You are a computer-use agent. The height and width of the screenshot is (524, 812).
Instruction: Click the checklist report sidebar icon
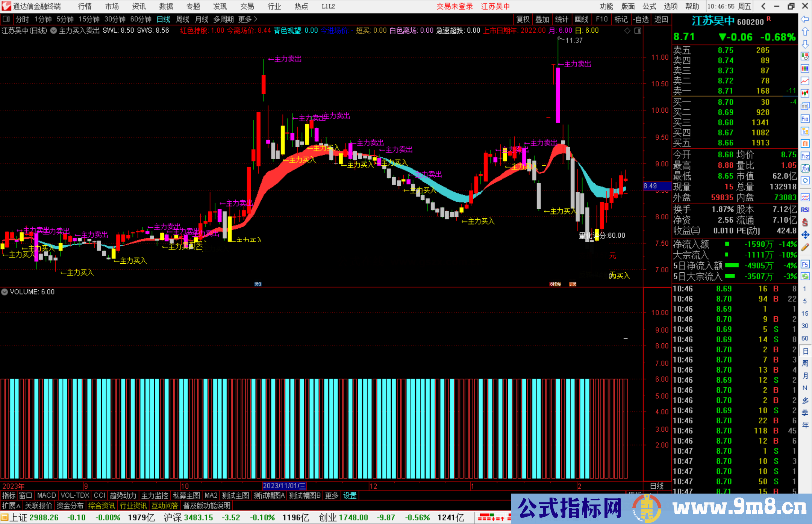click(805, 56)
